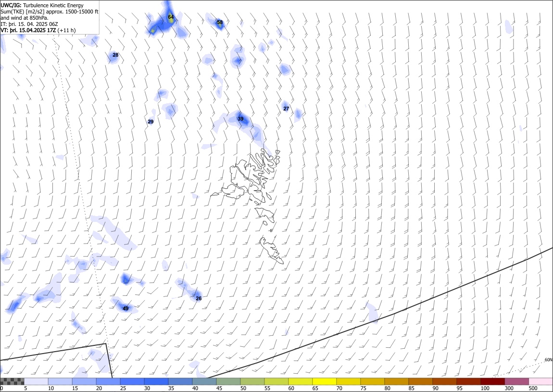Click the 55–60 yellow-green legend swatch
The image size is (553, 392).
coord(276,381)
